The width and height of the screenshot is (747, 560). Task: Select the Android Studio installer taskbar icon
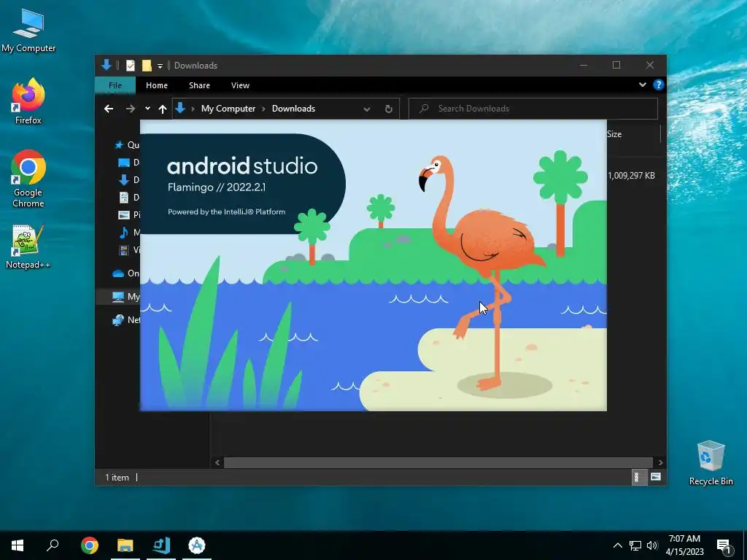point(161,545)
